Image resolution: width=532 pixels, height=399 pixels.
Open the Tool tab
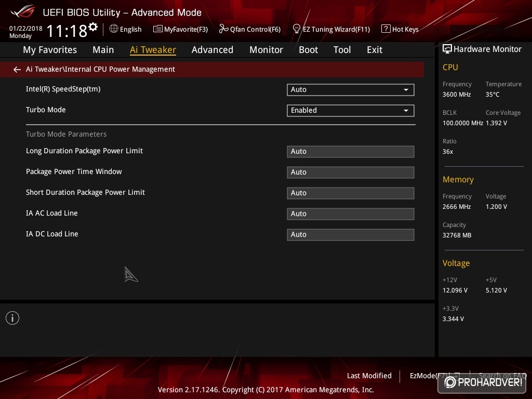pos(342,50)
